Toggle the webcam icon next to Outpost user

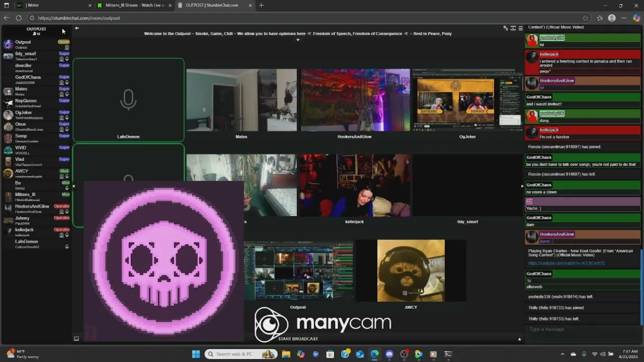tap(67, 47)
